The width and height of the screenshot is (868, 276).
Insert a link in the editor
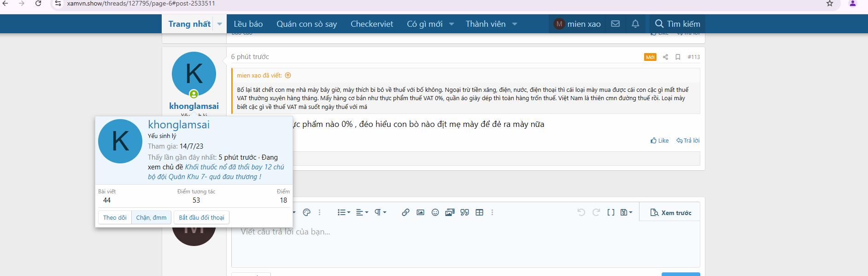[x=405, y=212]
